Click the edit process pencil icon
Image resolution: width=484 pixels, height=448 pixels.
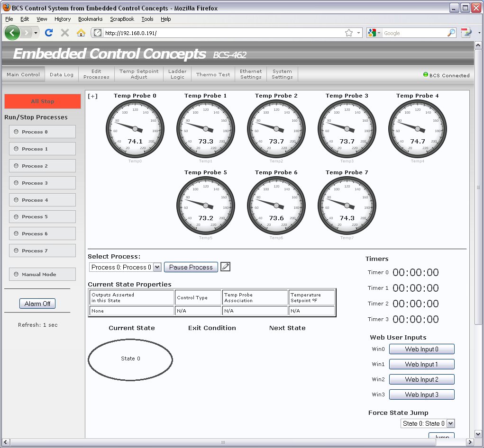(x=225, y=267)
